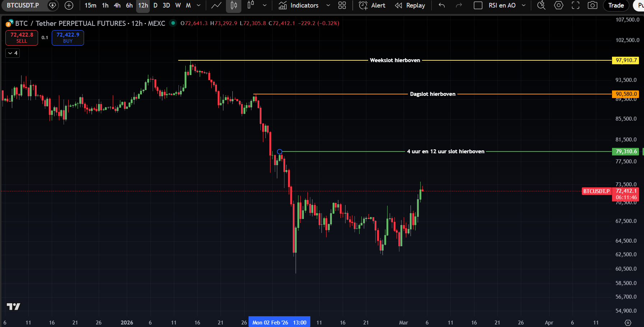Expand the collapsed indicator legend showing 4
The height and width of the screenshot is (327, 644).
[x=13, y=53]
